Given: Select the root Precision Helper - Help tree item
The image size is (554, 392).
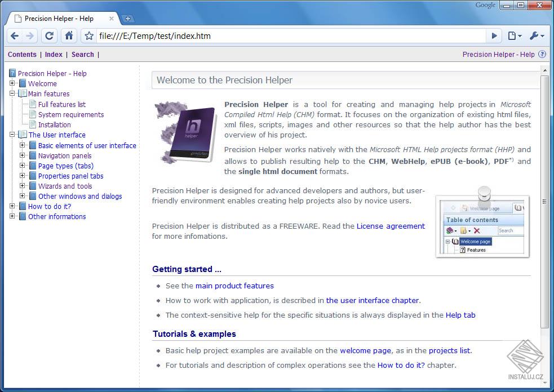Looking at the screenshot, I should pyautogui.click(x=52, y=73).
